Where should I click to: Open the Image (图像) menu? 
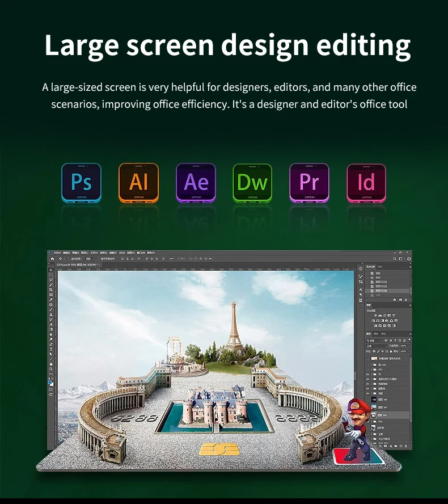coord(75,253)
